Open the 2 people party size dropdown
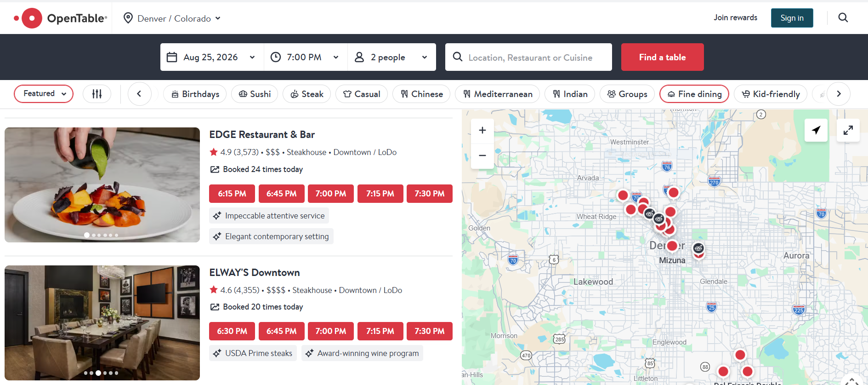 click(x=391, y=57)
